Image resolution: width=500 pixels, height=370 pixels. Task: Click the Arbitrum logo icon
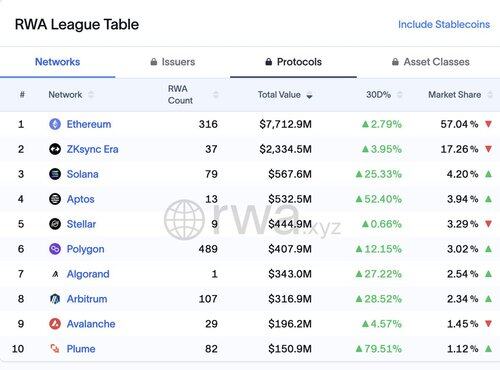point(55,299)
